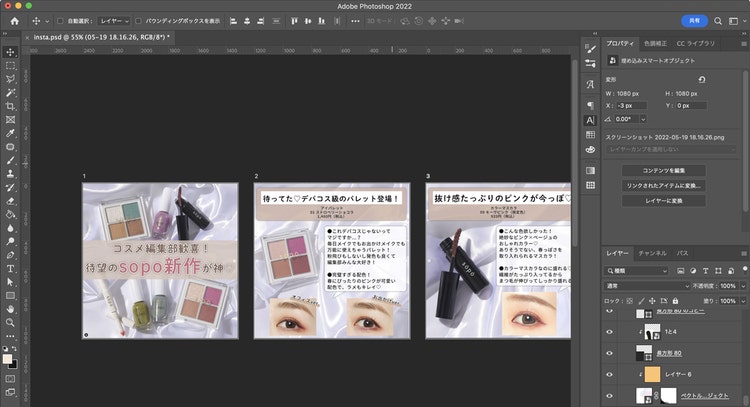Open the 不透明度 opacity dropdown arrow
The width and height of the screenshot is (750, 407).
[x=743, y=286]
